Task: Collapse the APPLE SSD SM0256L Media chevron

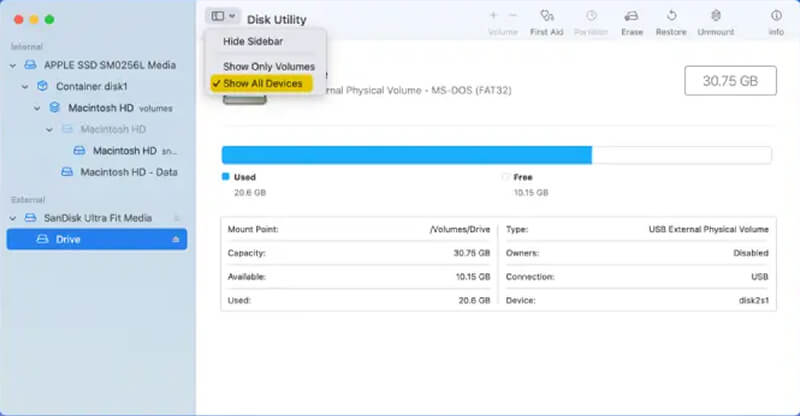Action: [x=13, y=65]
